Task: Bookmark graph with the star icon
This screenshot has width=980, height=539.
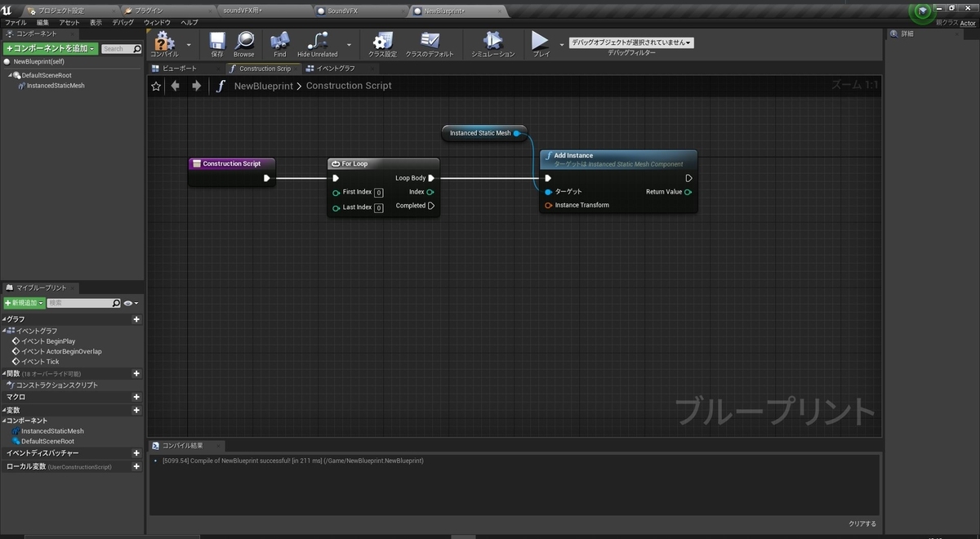Action: pyautogui.click(x=156, y=86)
